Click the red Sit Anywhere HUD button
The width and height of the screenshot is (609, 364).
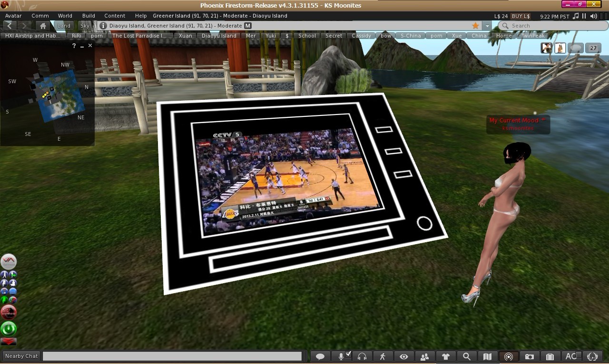9,312
